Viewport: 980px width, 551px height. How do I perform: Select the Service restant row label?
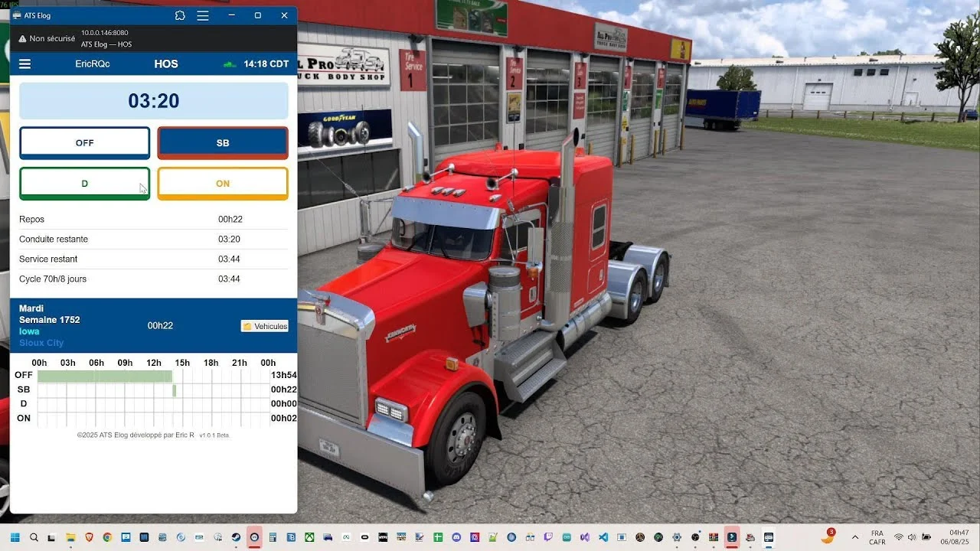point(48,259)
